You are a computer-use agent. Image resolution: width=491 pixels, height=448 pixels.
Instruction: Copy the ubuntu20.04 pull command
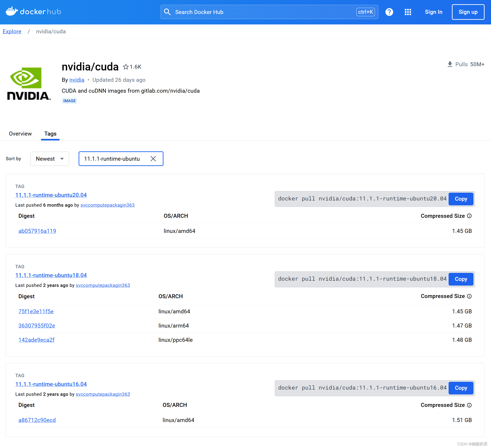[461, 199]
